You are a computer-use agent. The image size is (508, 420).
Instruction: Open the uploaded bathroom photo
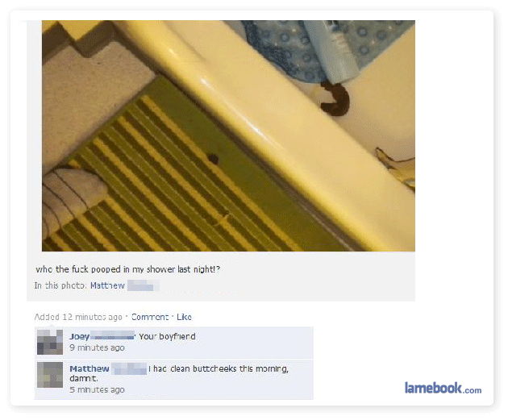coord(228,135)
